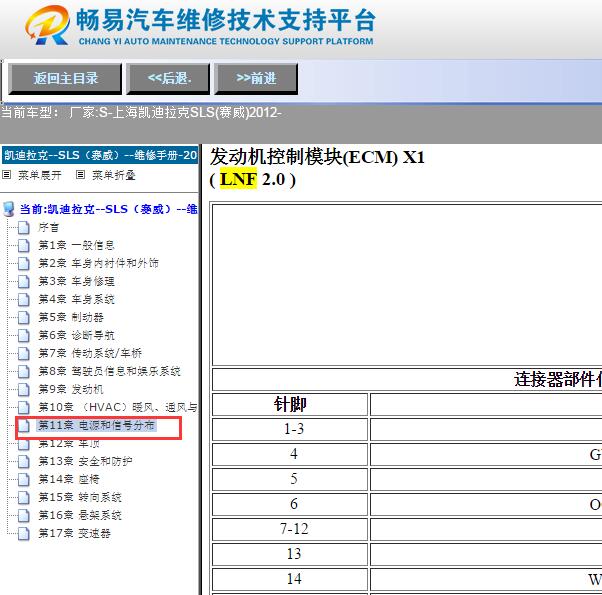Open 第2章 车身内衬件和外饰

pyautogui.click(x=98, y=263)
